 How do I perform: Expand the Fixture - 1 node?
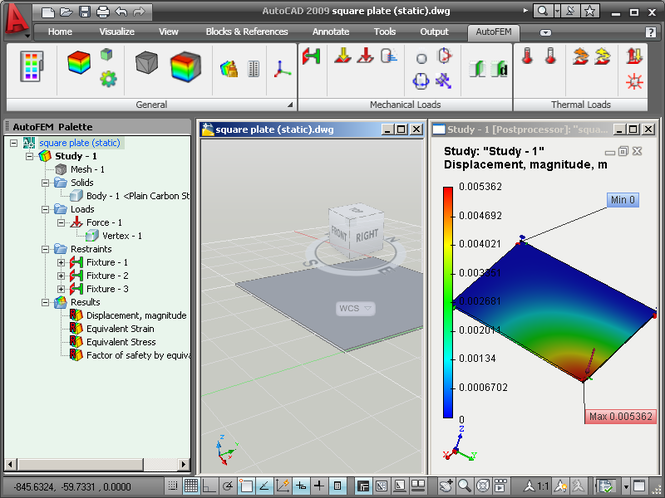pos(61,263)
